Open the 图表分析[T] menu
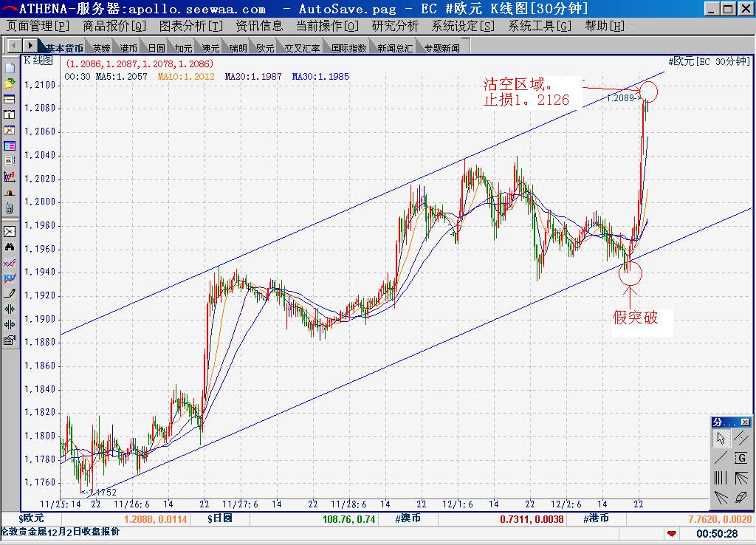This screenshot has width=756, height=545. (191, 26)
